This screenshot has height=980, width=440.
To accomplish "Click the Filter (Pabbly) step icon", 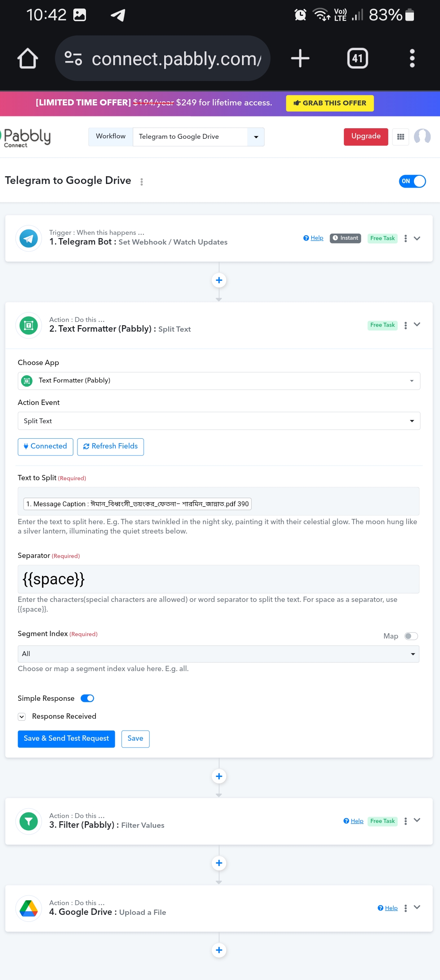I will point(29,821).
